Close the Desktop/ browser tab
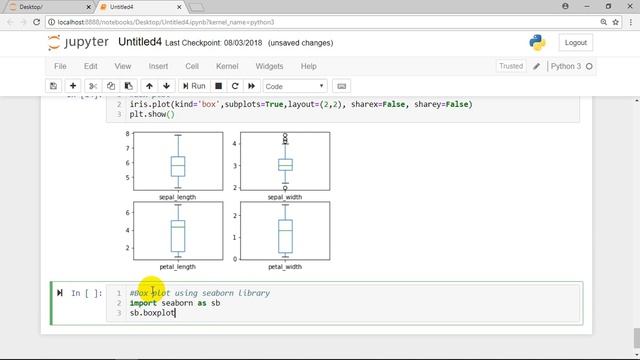Image resolution: width=640 pixels, height=360 pixels. 89,7
